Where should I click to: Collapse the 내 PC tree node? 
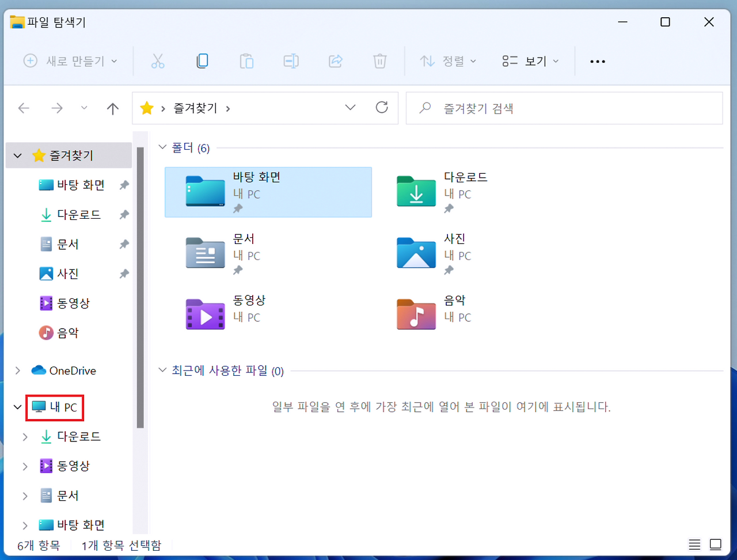click(17, 407)
